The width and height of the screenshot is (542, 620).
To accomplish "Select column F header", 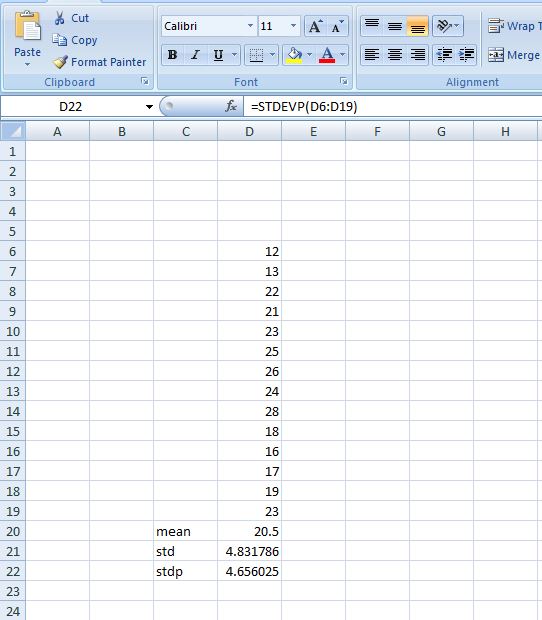I will (378, 131).
